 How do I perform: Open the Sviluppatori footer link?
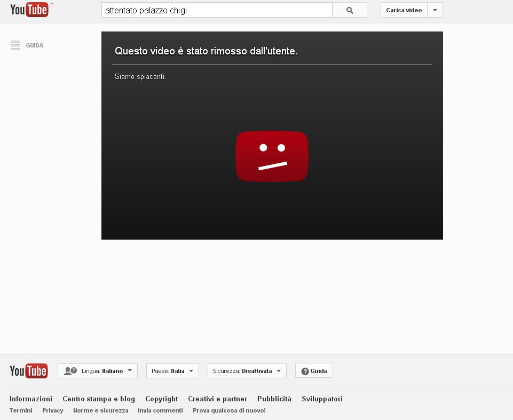click(x=322, y=399)
